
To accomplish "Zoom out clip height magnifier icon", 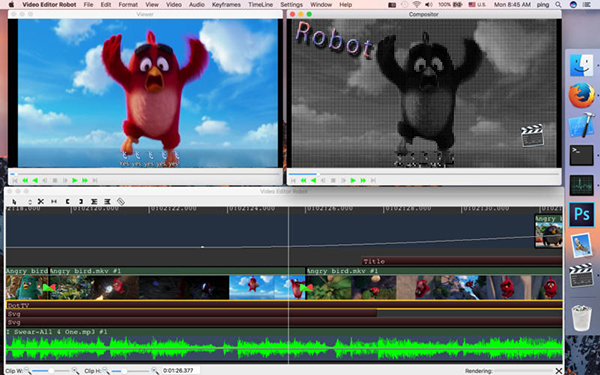I will [x=106, y=370].
